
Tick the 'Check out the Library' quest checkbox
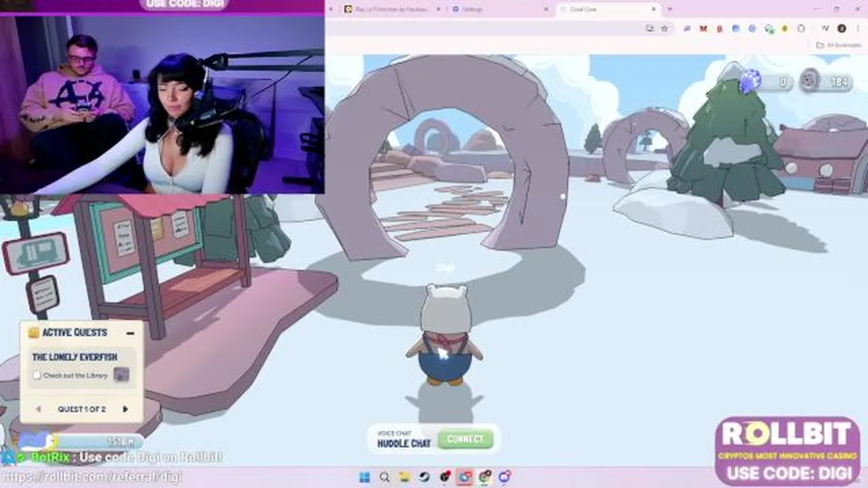pos(37,375)
